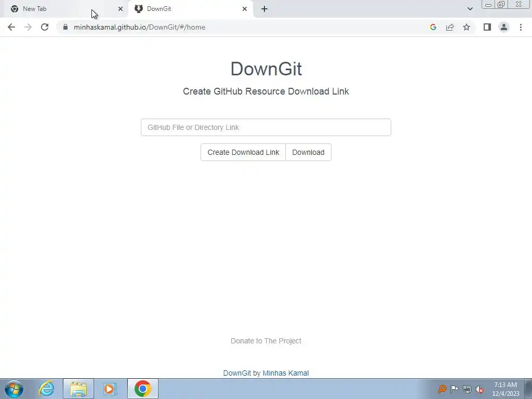The height and width of the screenshot is (399, 532).
Task: Open Chrome profile avatar
Action: pos(504,27)
